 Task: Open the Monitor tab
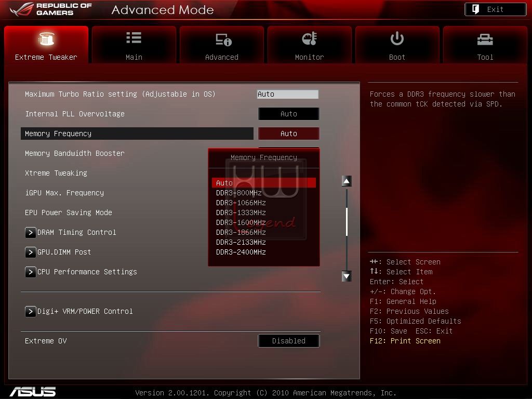(310, 45)
